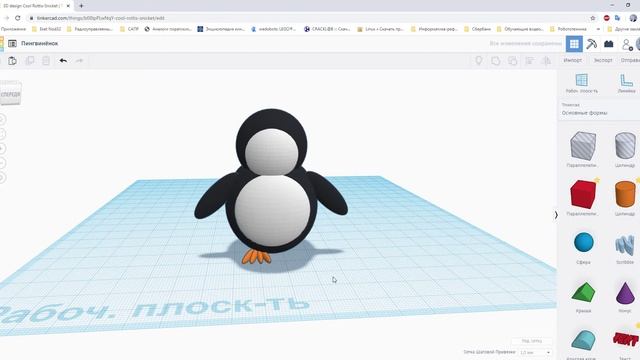640x360 pixels.
Task: Switch to the Blocks pickaxe mode
Action: 591,44
